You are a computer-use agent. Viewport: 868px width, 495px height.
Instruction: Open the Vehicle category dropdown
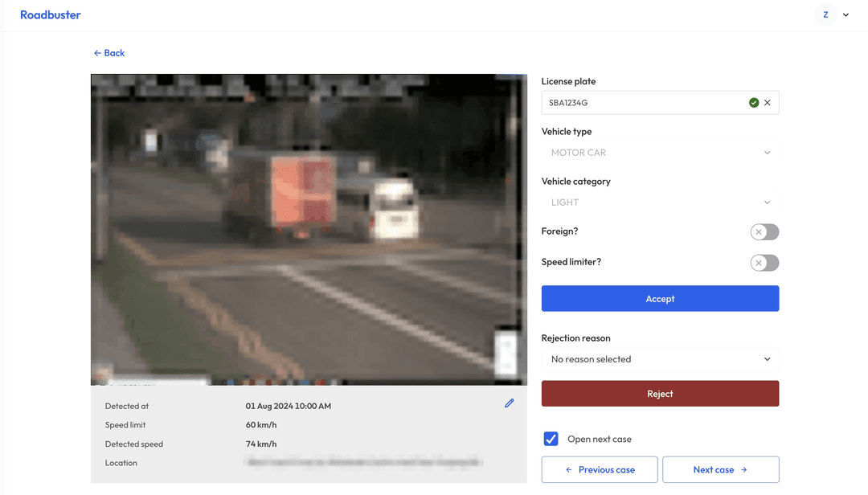point(659,202)
